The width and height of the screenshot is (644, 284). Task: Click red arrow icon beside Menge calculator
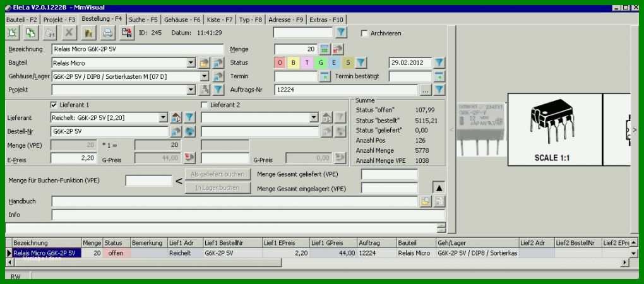point(338,49)
